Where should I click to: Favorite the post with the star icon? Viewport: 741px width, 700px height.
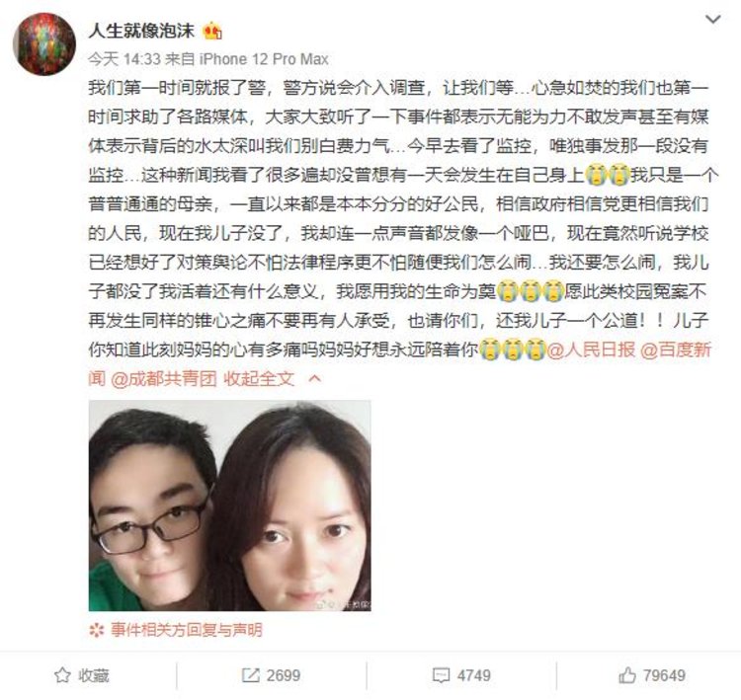click(62, 675)
